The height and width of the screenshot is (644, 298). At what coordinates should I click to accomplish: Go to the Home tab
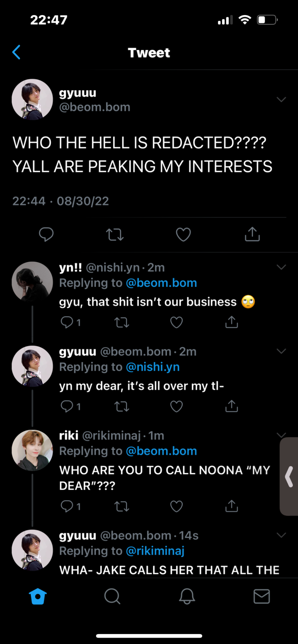tap(38, 596)
